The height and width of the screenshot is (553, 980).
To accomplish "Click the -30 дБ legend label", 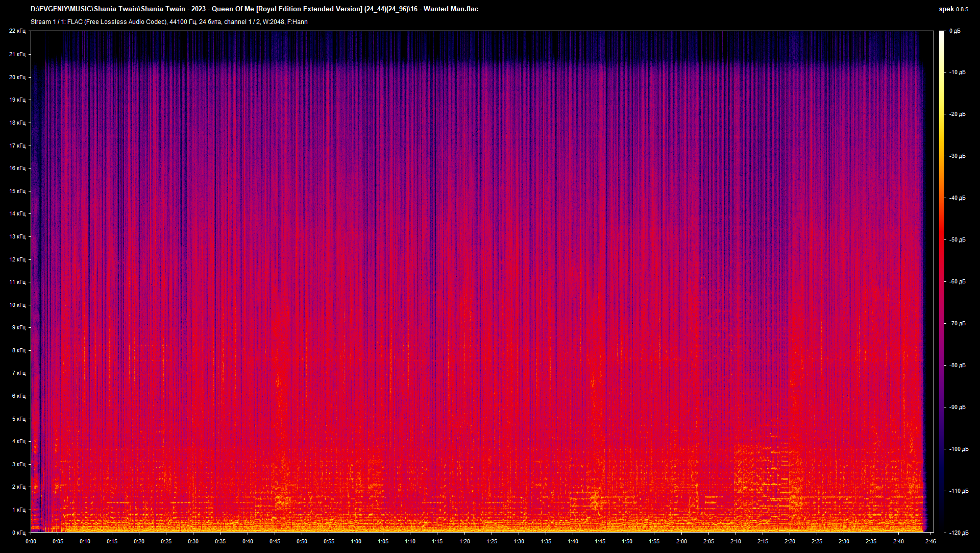I will 957,156.
